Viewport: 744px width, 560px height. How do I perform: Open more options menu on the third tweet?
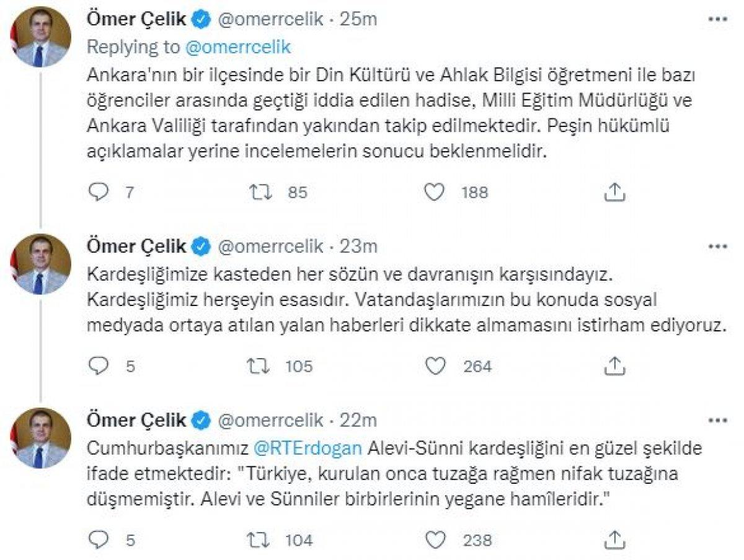718,421
